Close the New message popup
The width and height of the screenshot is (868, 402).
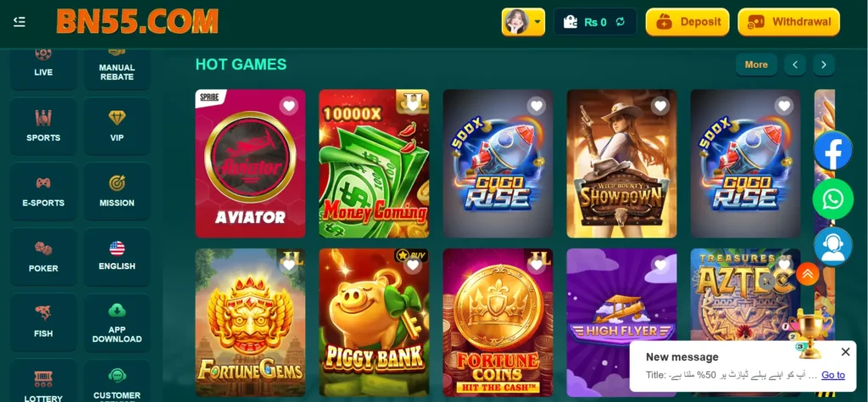(x=845, y=352)
